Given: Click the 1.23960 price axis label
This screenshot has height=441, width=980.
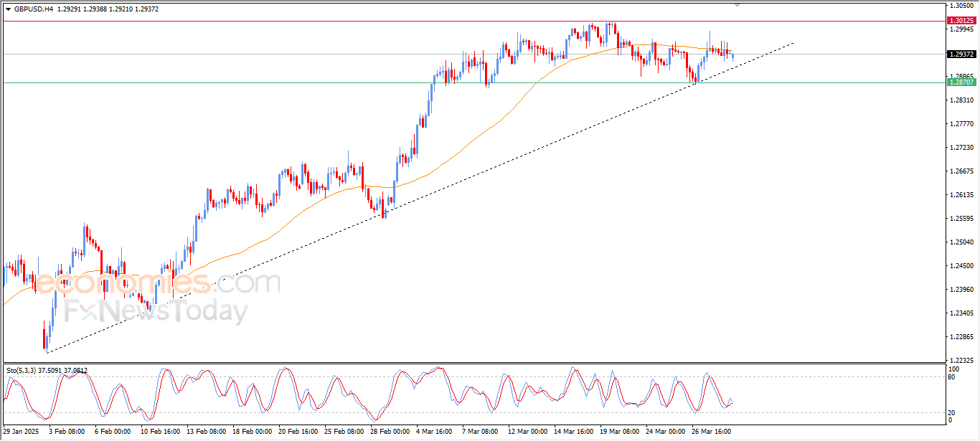Looking at the screenshot, I should tap(960, 290).
